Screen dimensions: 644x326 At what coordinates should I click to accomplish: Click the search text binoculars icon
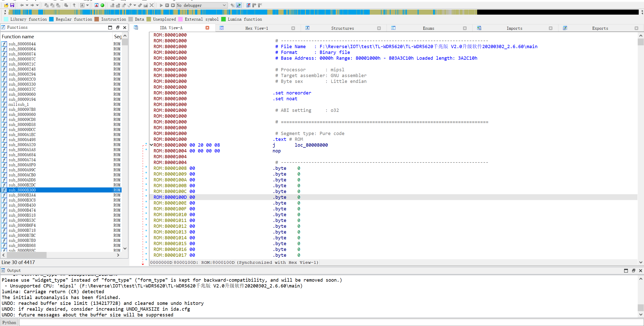tap(52, 5)
